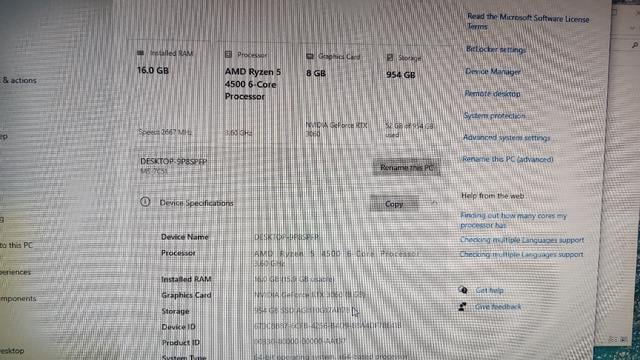This screenshot has width=640, height=360.
Task: Click the AMD Ryzen 5 4500 processor card text
Action: [253, 84]
